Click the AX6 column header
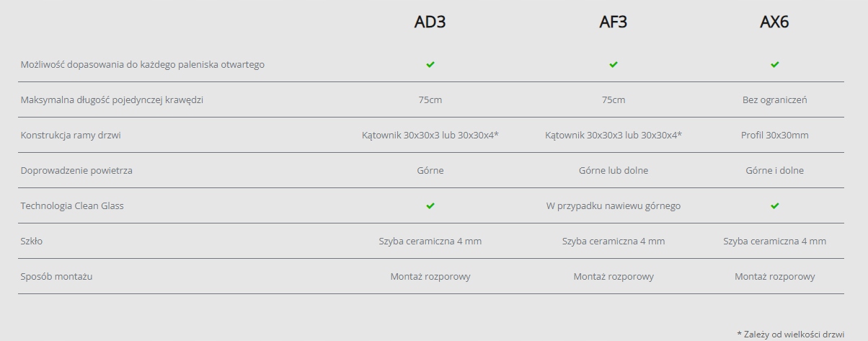868x341 pixels. click(774, 22)
